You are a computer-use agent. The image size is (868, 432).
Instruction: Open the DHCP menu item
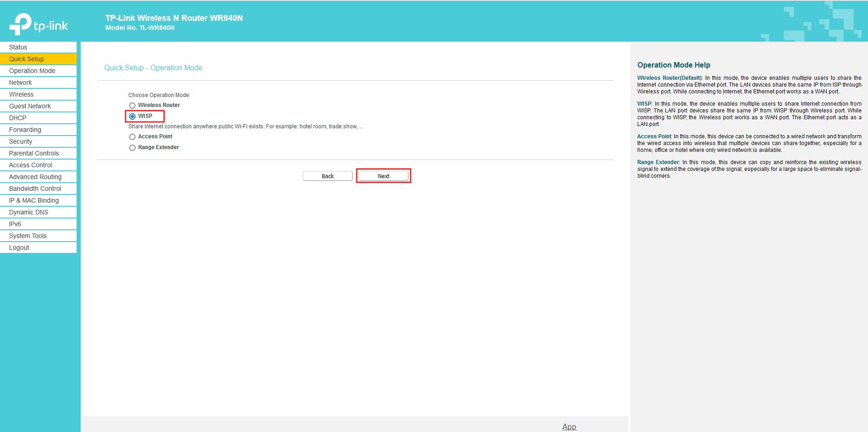pos(38,118)
